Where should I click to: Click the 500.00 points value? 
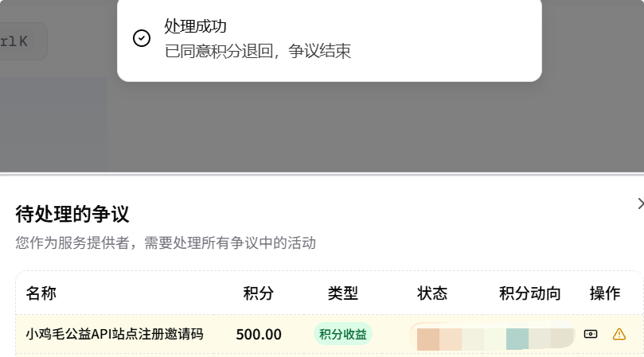[259, 335]
